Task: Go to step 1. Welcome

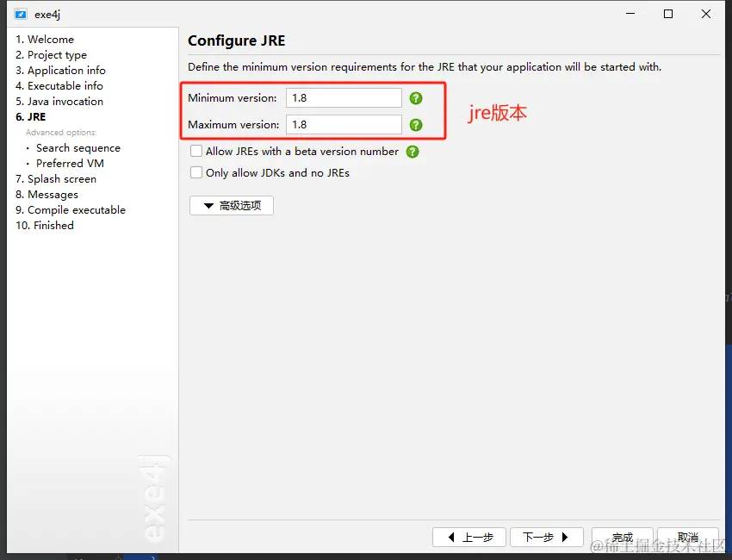Action: (x=45, y=40)
